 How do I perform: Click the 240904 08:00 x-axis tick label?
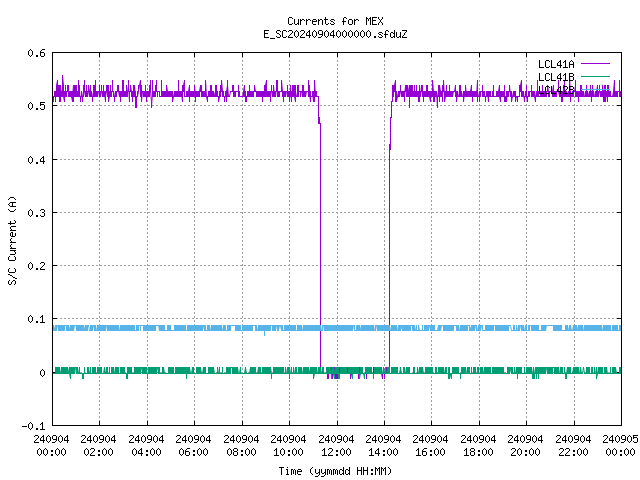click(241, 445)
